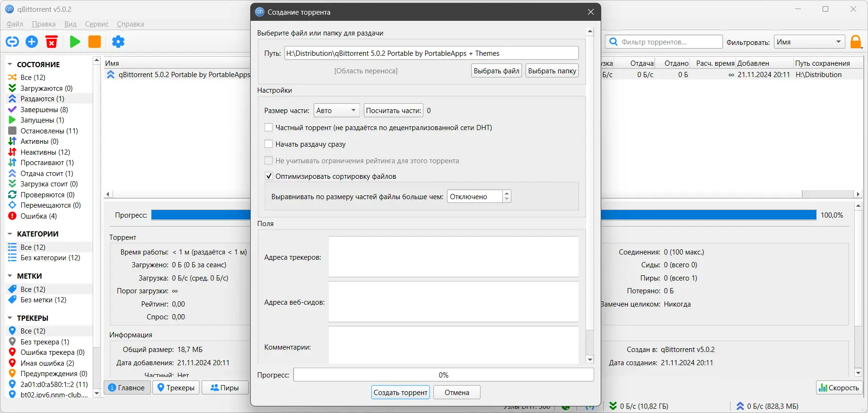Focus the 'Адреса веб-сидов' text area
This screenshot has width=868, height=413.
454,301
